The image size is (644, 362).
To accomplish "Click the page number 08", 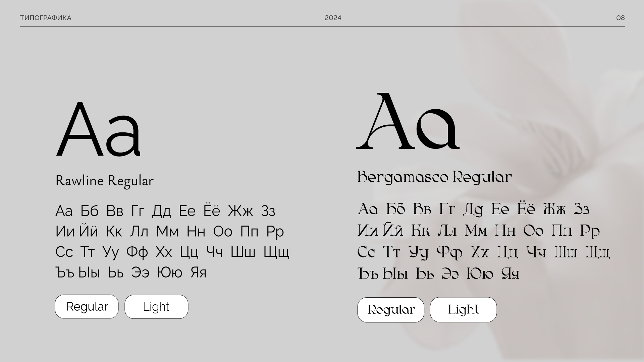I will coord(620,18).
